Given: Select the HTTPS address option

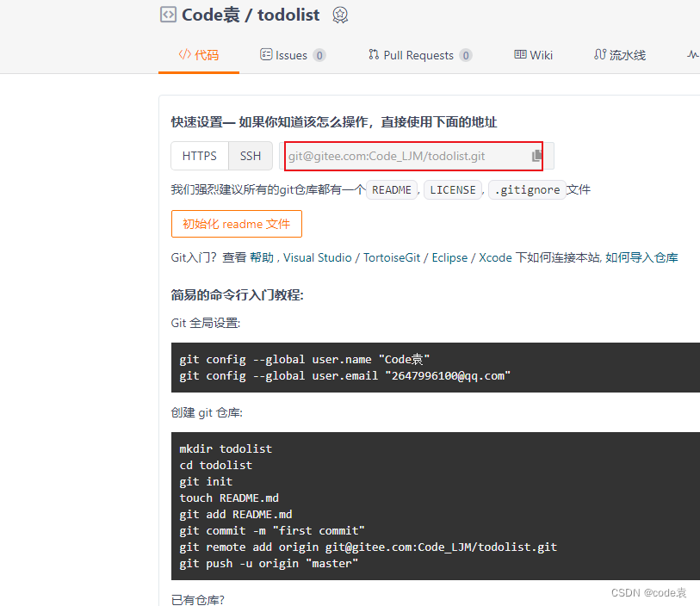Looking at the screenshot, I should pos(200,156).
